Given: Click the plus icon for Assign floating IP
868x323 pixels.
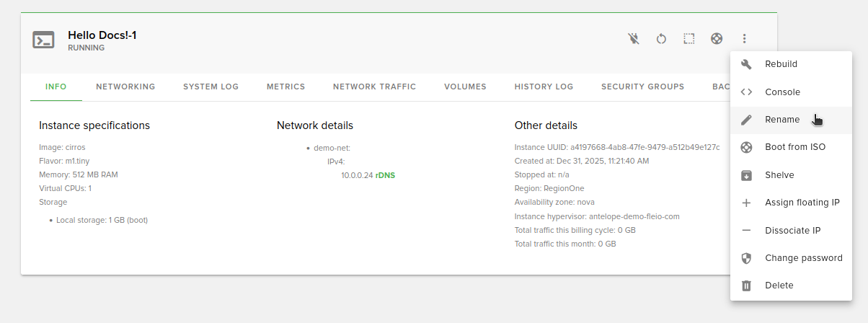Looking at the screenshot, I should [x=747, y=203].
